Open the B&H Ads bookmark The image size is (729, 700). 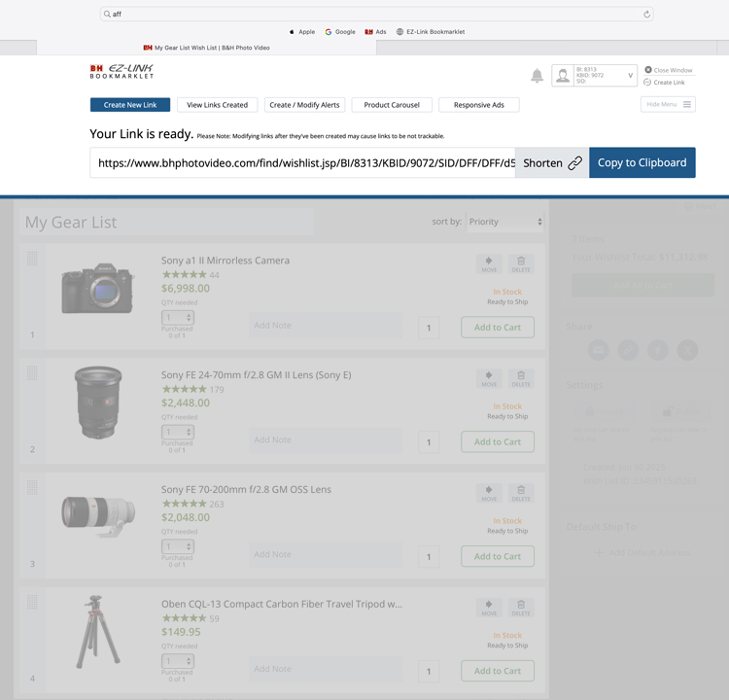click(375, 32)
